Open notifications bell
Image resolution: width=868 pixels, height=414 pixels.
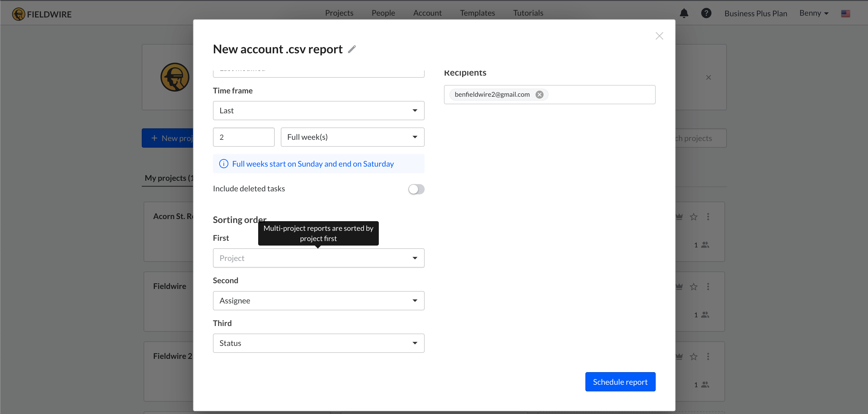coord(684,13)
